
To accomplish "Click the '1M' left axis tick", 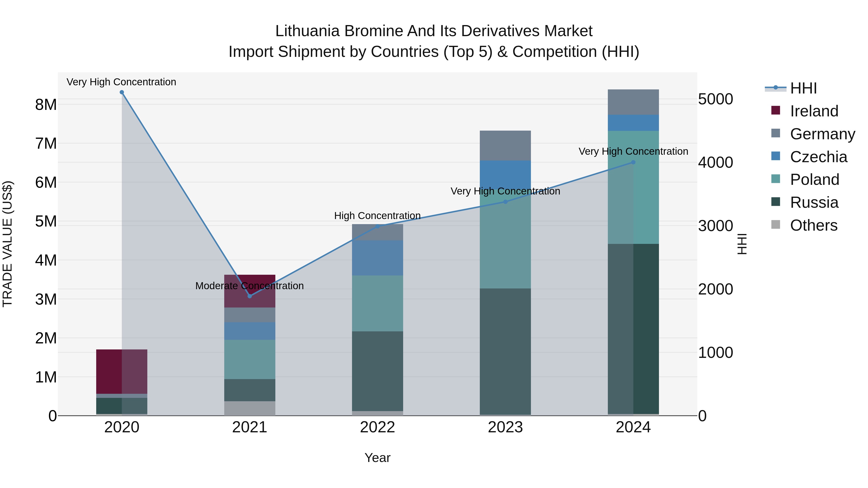I will 46,377.
